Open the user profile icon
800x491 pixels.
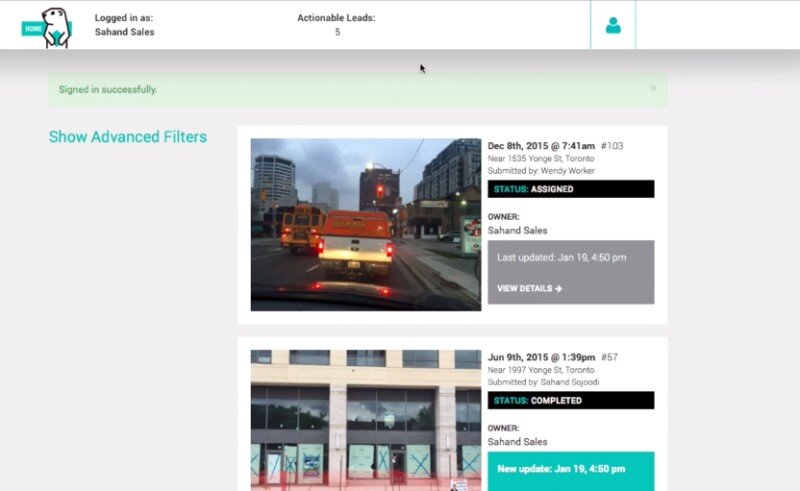coord(613,25)
